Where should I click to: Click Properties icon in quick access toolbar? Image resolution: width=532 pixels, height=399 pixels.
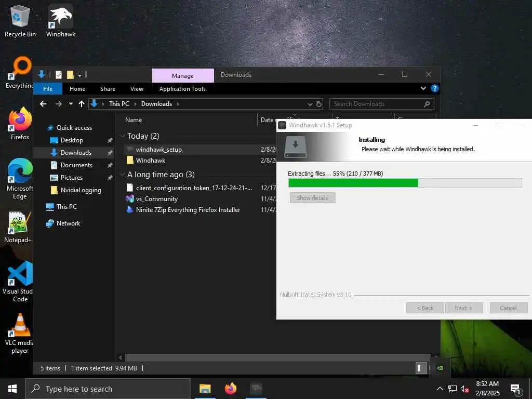(59, 75)
